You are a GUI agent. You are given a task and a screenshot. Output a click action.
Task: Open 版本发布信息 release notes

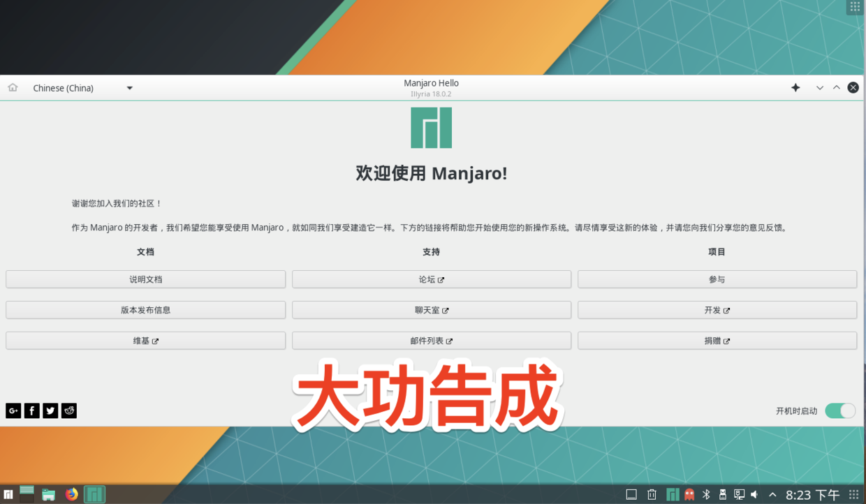[x=145, y=310]
